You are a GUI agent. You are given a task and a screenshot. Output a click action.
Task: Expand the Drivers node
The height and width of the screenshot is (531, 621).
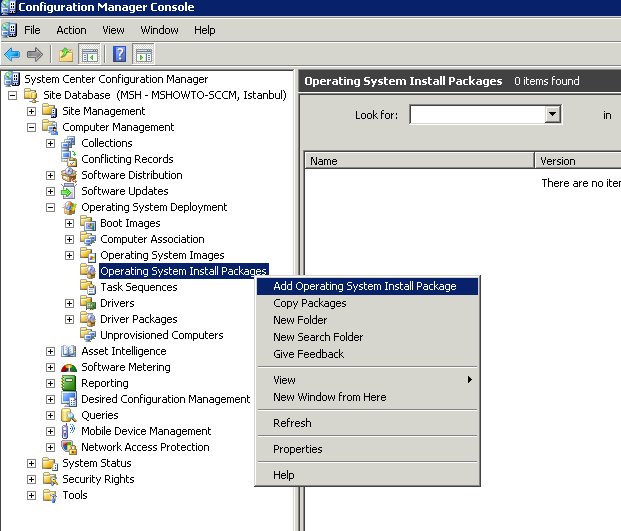69,303
